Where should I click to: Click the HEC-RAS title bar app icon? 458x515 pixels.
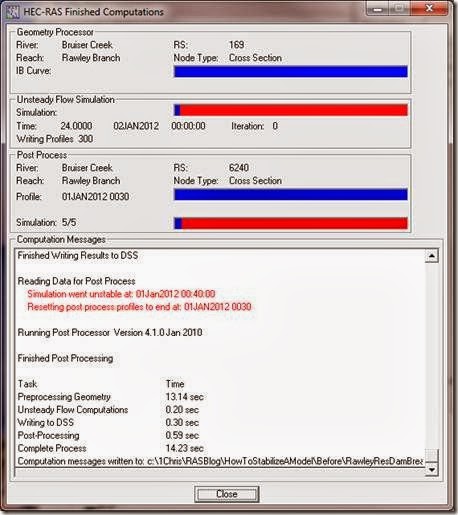click(13, 12)
